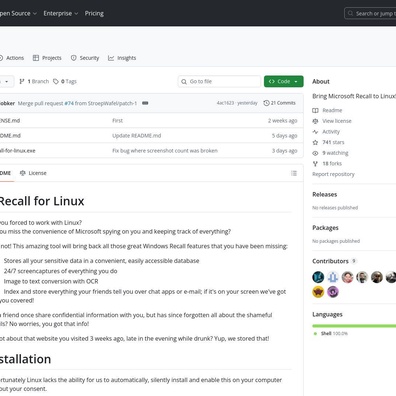The width and height of the screenshot is (396, 396).
Task: Open the purple contributor avatar
Action: pyautogui.click(x=333, y=292)
